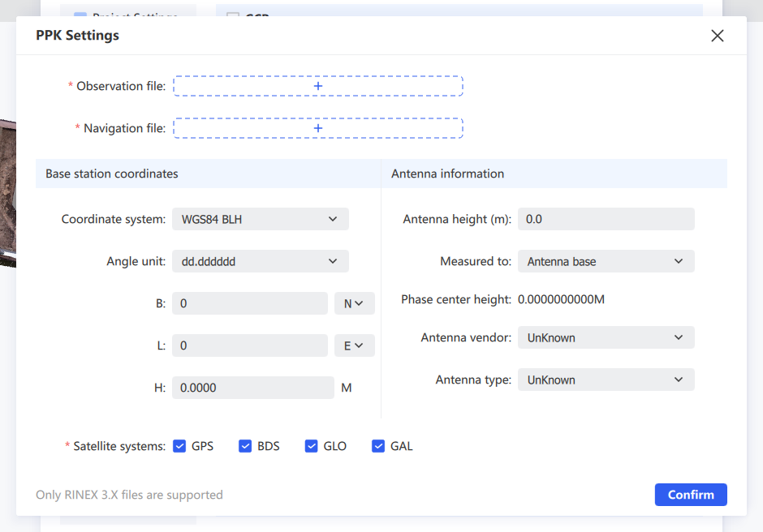Image resolution: width=763 pixels, height=532 pixels.
Task: Change latitude hemisphere N dropdown
Action: pyautogui.click(x=354, y=303)
